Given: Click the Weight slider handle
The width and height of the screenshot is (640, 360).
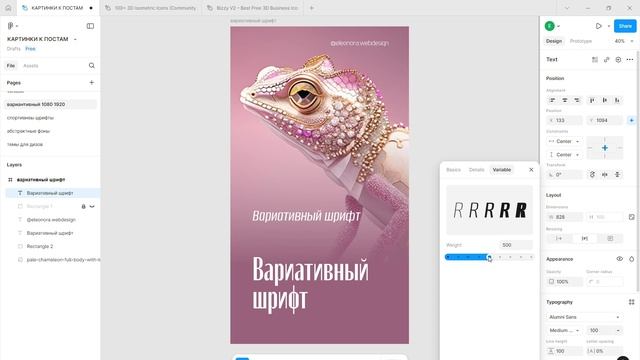Looking at the screenshot, I should point(489,257).
